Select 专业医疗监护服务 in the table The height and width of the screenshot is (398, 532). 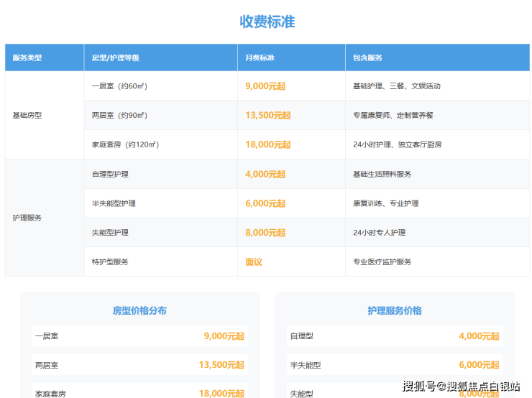point(382,262)
